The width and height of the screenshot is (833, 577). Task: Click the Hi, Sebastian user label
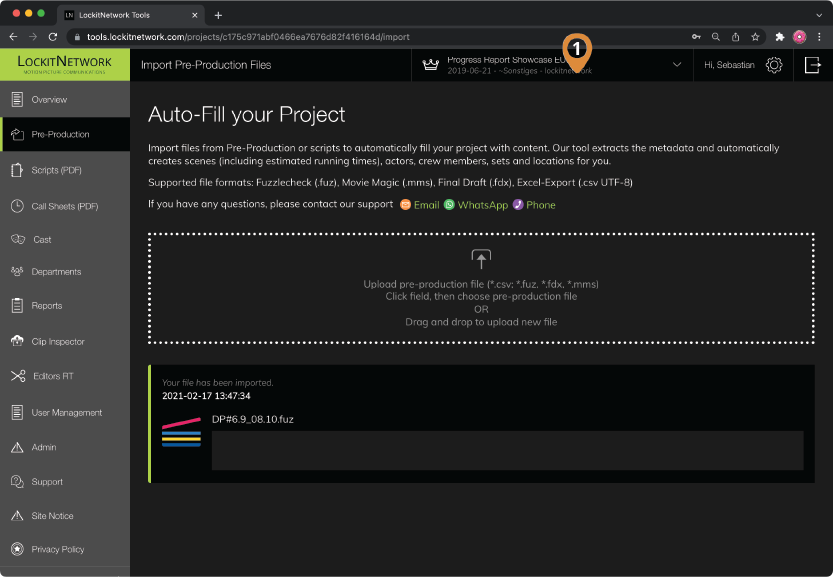click(x=729, y=65)
